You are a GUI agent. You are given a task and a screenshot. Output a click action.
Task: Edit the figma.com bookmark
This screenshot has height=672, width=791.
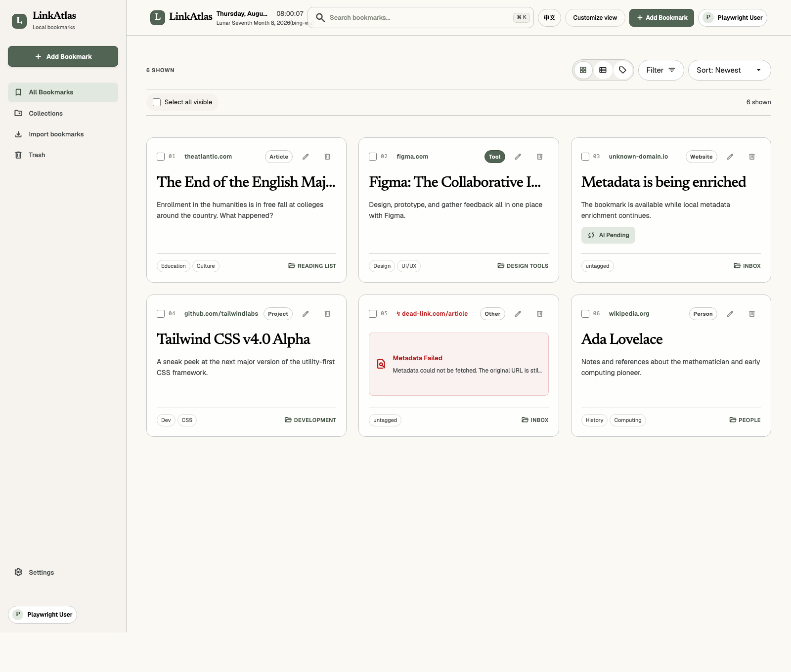[x=518, y=157]
